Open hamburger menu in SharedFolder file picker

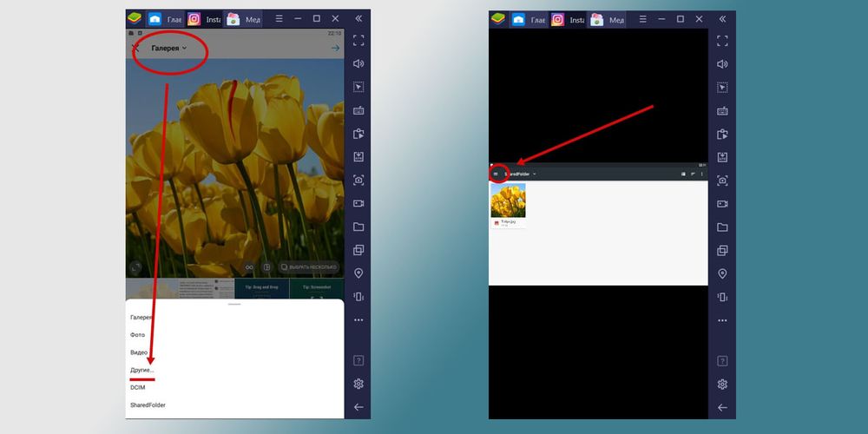point(496,174)
